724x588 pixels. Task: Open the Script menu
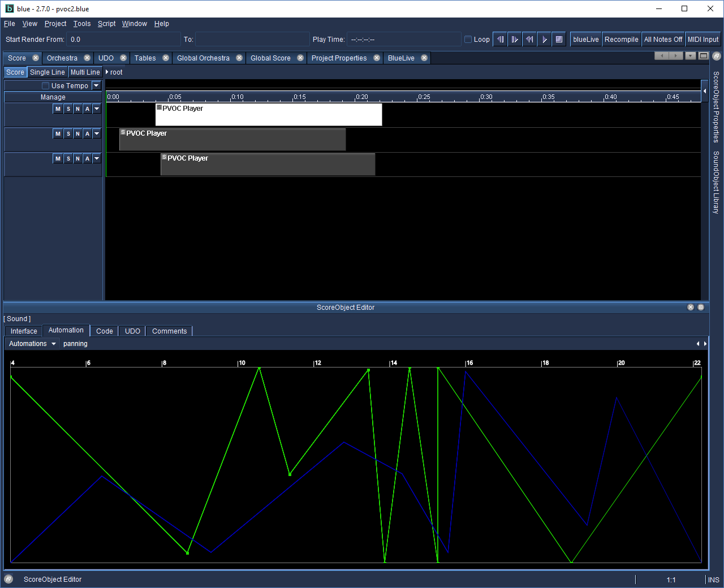point(106,24)
